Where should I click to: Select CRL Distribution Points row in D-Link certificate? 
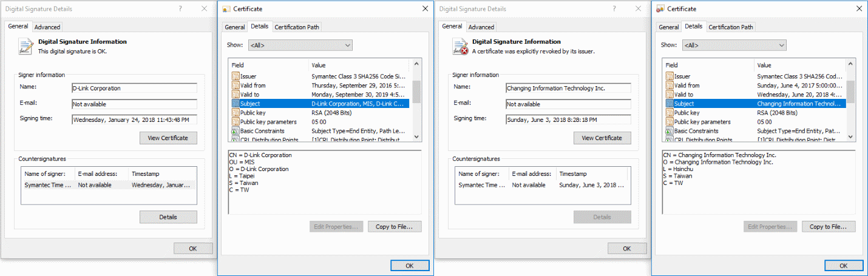pos(320,140)
